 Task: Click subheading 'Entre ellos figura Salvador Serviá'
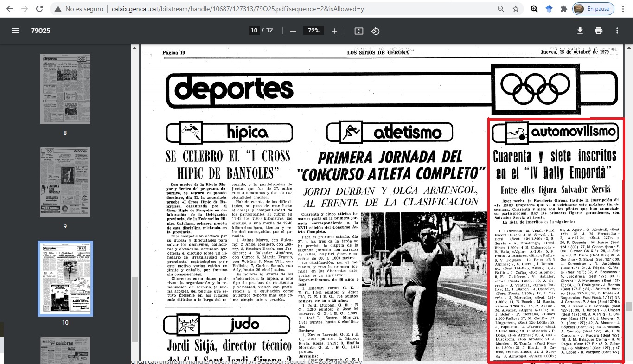tap(556, 190)
